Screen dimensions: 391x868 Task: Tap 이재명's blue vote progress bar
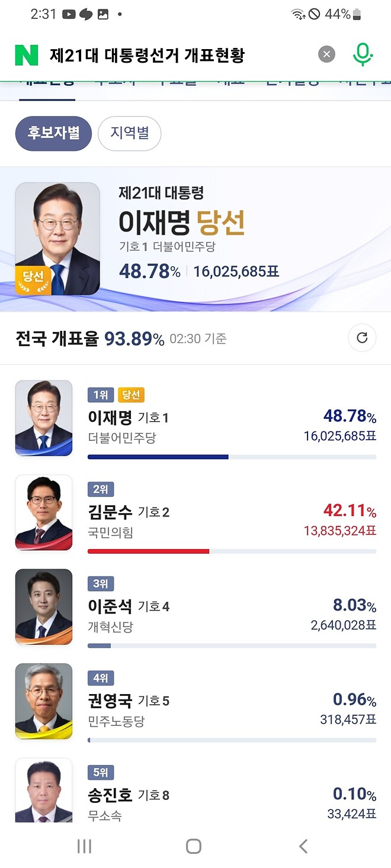tap(157, 456)
